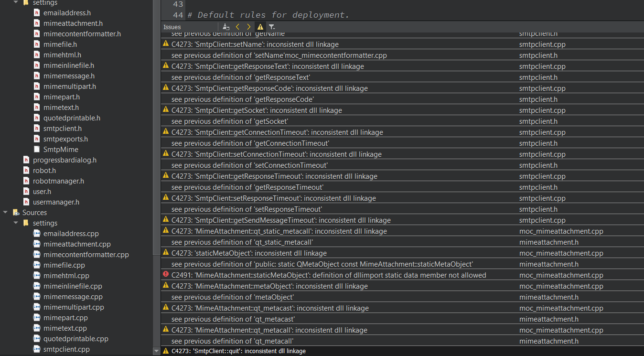Click the source file icon beside mimemessage.cpp
644x356 pixels.
pyautogui.click(x=37, y=297)
